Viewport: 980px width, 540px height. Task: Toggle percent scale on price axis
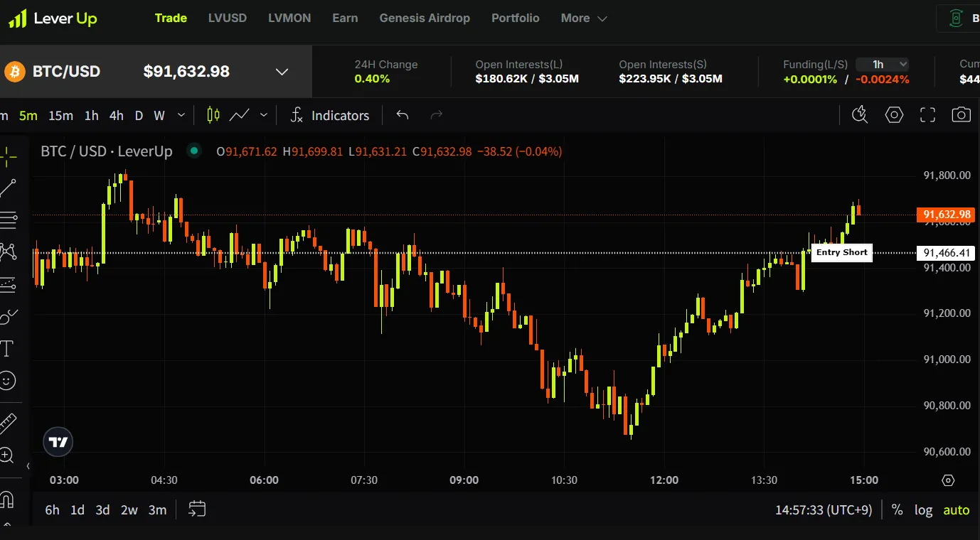tap(897, 509)
